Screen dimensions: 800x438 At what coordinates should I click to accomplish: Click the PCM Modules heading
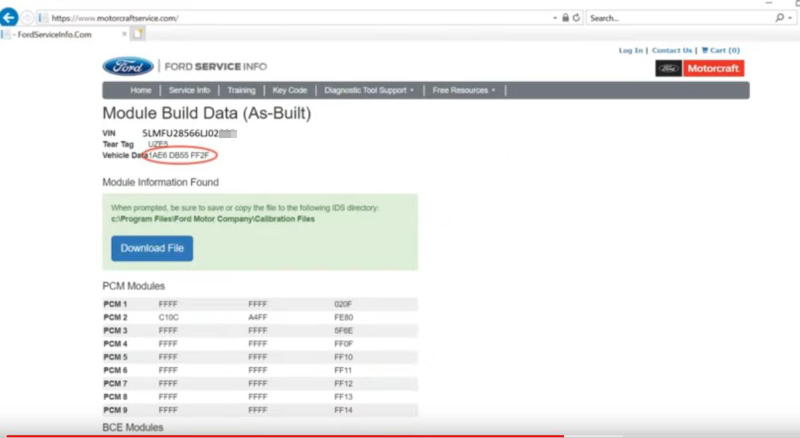tap(134, 286)
